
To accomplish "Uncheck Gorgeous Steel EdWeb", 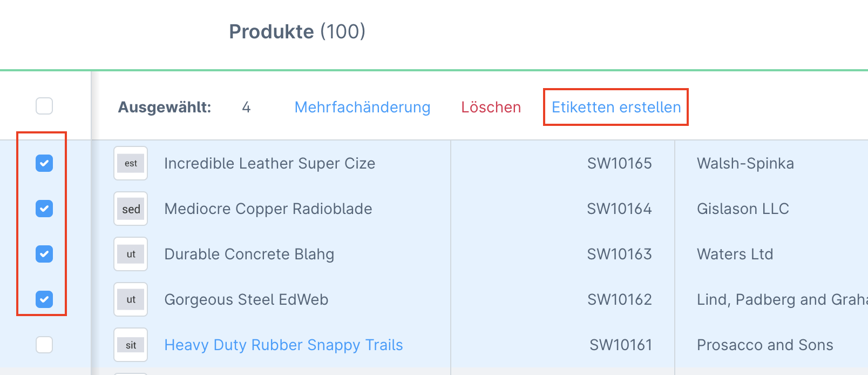I will (44, 299).
